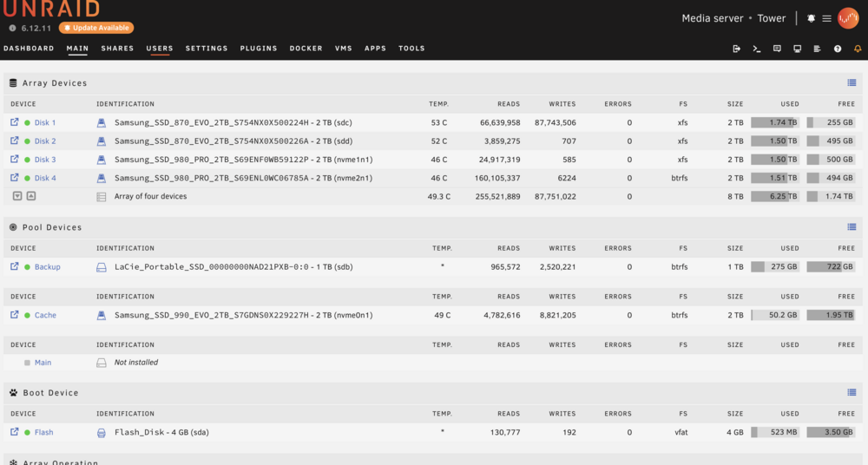Switch to the VMs tab
This screenshot has height=465, width=868.
(x=343, y=49)
